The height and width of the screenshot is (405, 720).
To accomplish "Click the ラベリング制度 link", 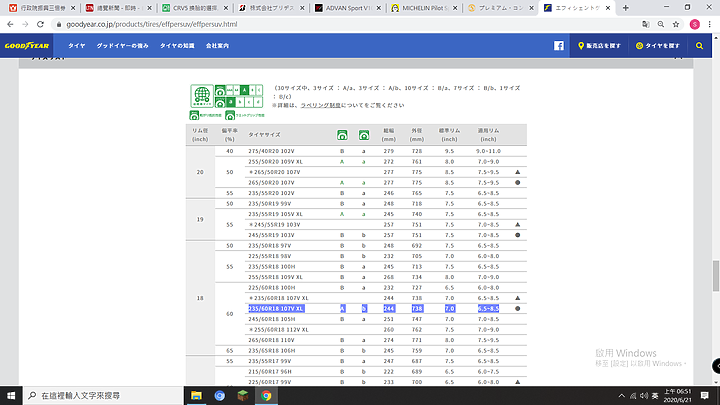I will pos(321,105).
